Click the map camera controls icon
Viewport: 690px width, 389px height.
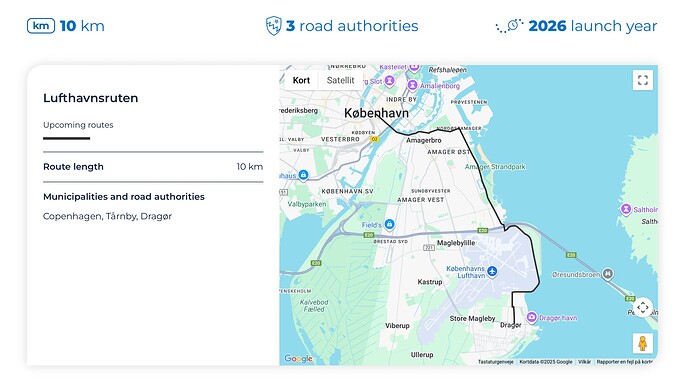642,307
